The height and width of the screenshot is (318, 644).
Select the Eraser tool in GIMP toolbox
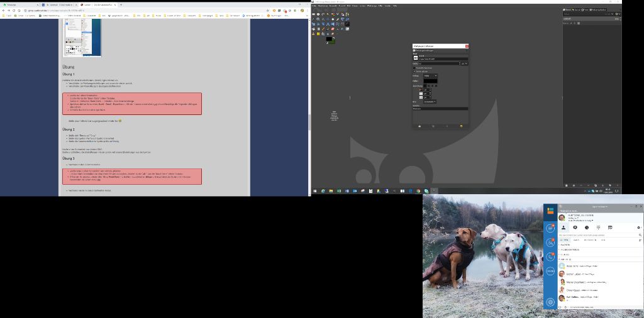tap(333, 29)
